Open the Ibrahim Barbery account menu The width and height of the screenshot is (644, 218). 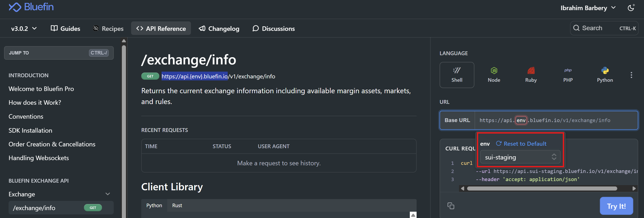coord(588,8)
